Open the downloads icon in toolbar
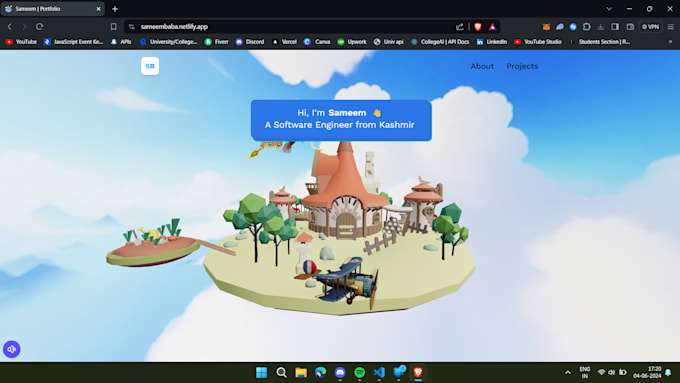The image size is (680, 383). click(x=601, y=26)
